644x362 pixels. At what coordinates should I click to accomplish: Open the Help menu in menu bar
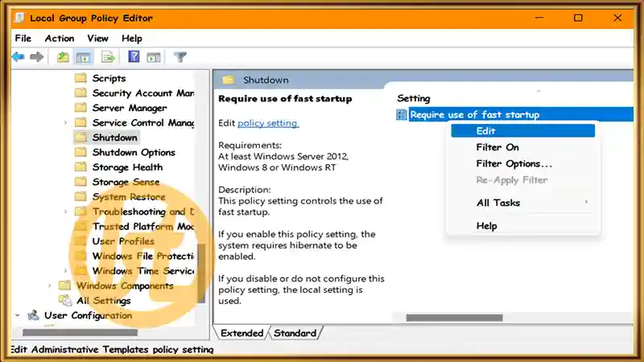coord(132,38)
